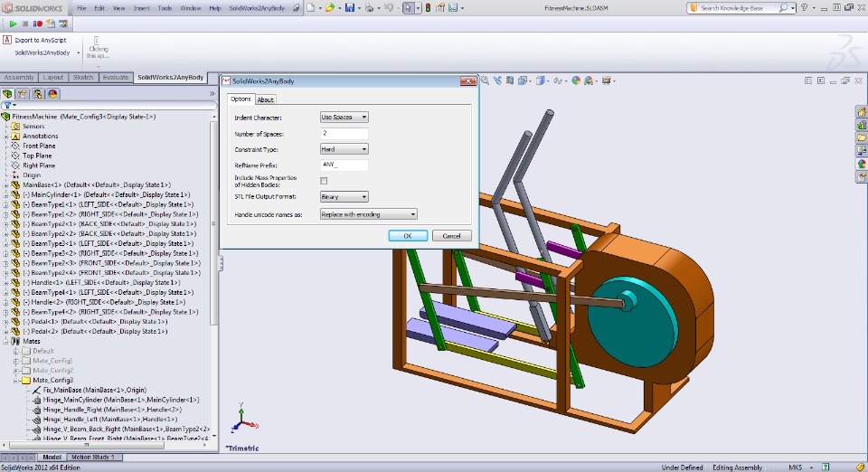Tick Include Mass Properties of Hidden Bodies

(324, 181)
